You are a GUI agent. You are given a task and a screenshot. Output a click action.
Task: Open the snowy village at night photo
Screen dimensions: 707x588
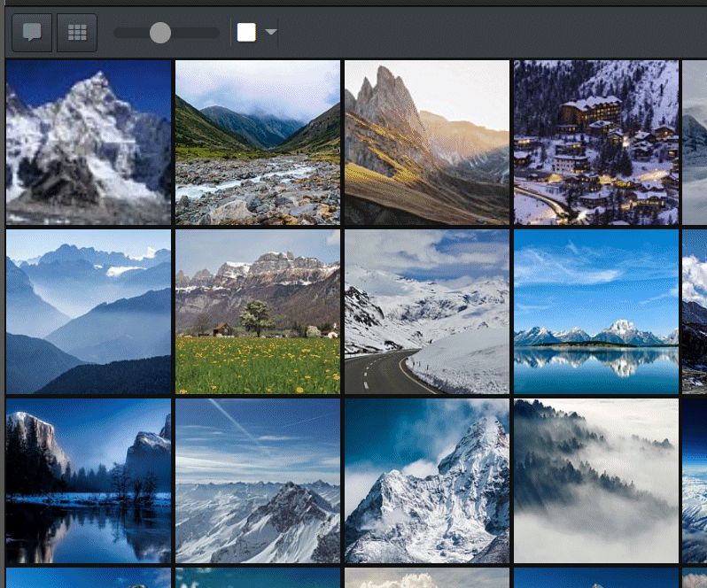point(596,143)
